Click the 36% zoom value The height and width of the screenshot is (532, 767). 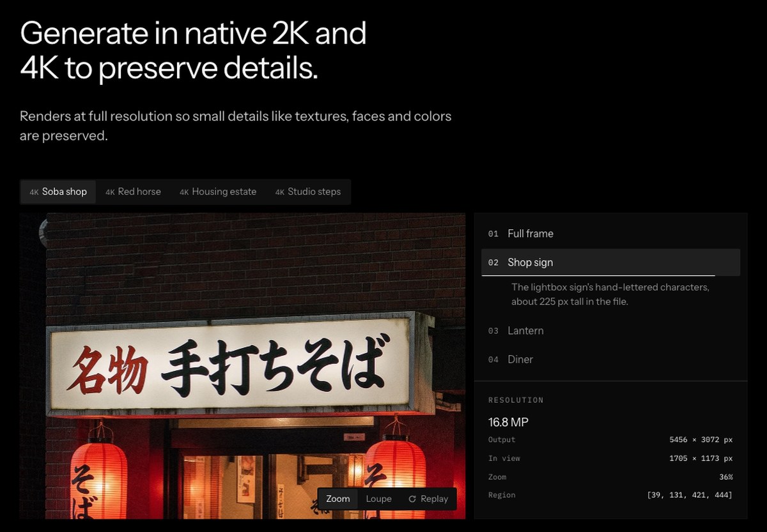pos(725,477)
